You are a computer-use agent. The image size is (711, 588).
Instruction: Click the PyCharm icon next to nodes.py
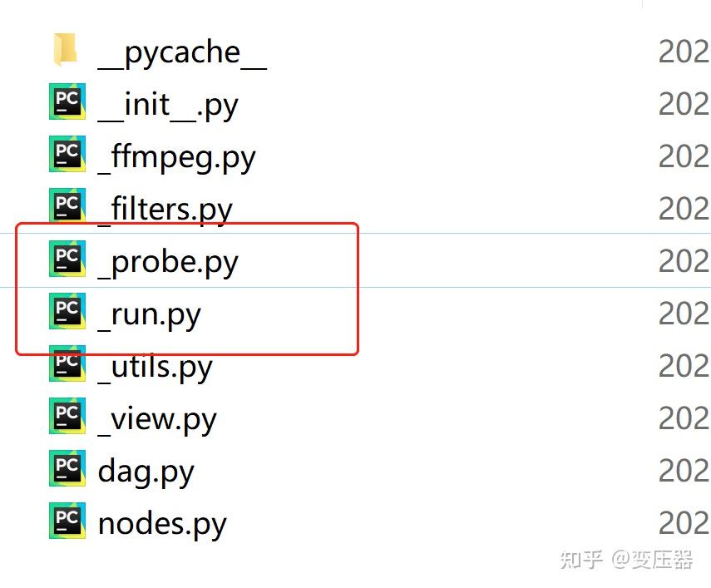point(67,521)
